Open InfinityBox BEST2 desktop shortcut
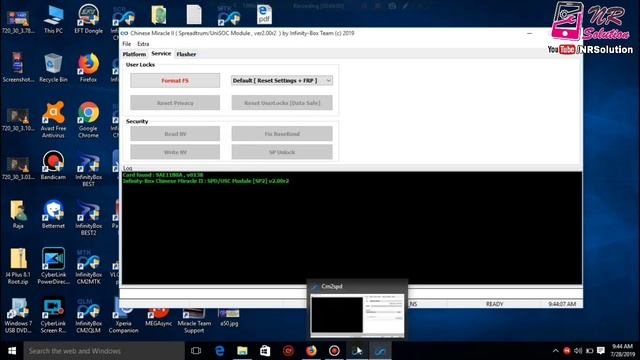This screenshot has height=360, width=640. (x=89, y=218)
